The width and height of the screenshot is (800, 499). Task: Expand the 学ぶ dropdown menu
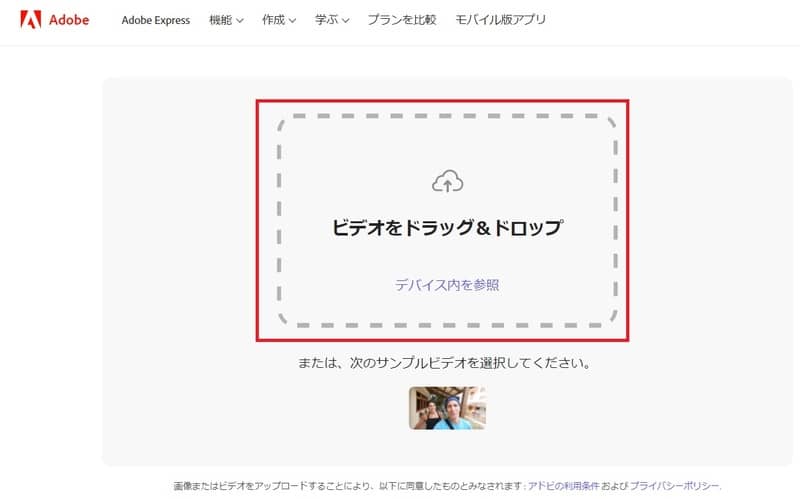(x=332, y=20)
